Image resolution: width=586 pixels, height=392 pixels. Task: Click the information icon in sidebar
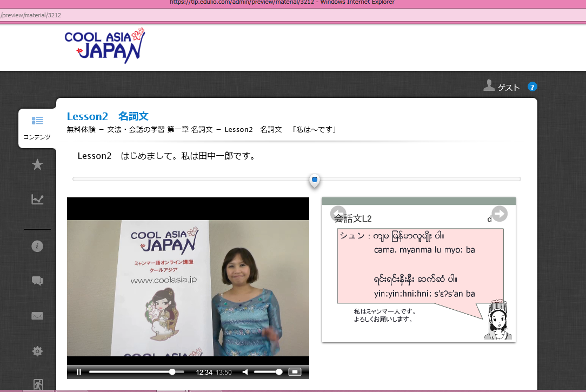tap(37, 246)
